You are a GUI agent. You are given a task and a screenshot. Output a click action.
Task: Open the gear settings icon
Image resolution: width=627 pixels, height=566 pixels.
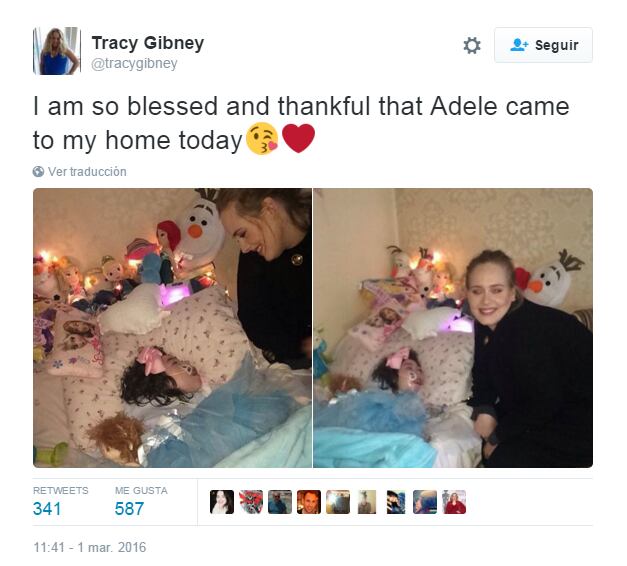(472, 45)
